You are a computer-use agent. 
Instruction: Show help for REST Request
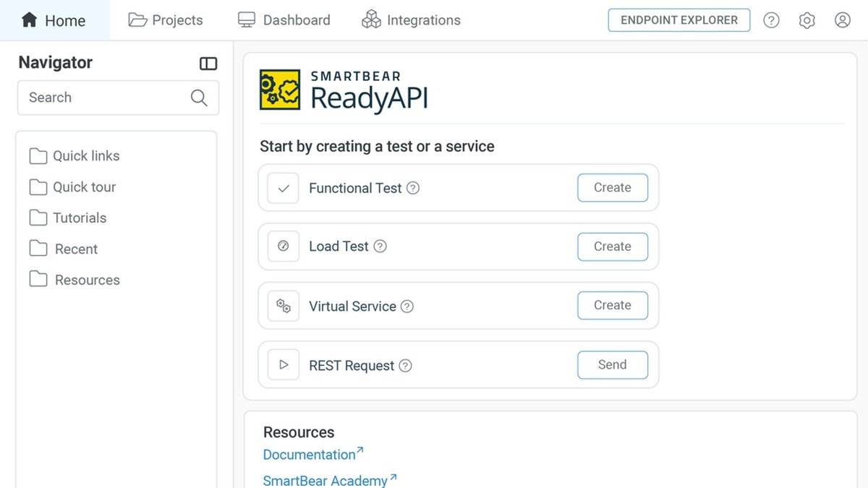coord(406,366)
